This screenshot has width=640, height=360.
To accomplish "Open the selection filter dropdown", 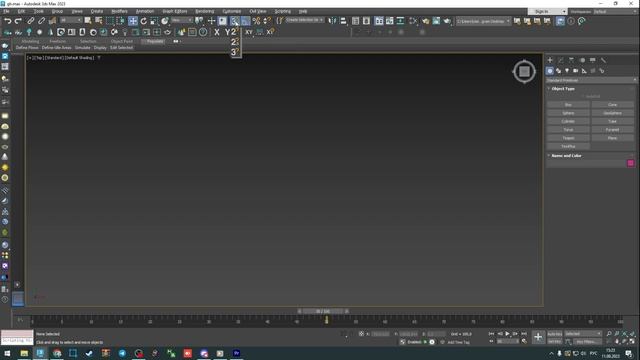I will click(x=71, y=20).
